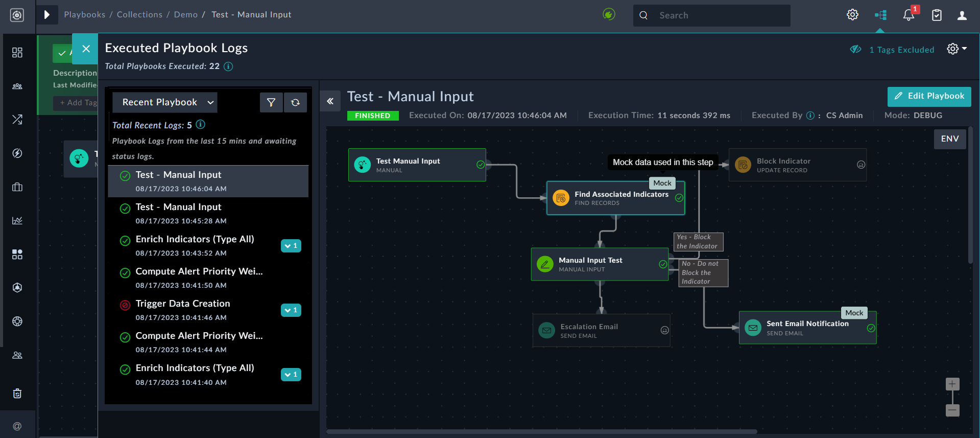Open the top-bar settings gear

point(852,15)
